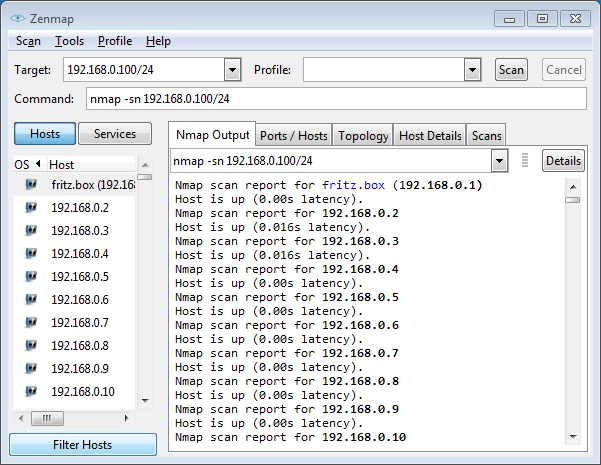Image resolution: width=601 pixels, height=465 pixels.
Task: Click the Profile input field
Action: pyautogui.click(x=384, y=70)
